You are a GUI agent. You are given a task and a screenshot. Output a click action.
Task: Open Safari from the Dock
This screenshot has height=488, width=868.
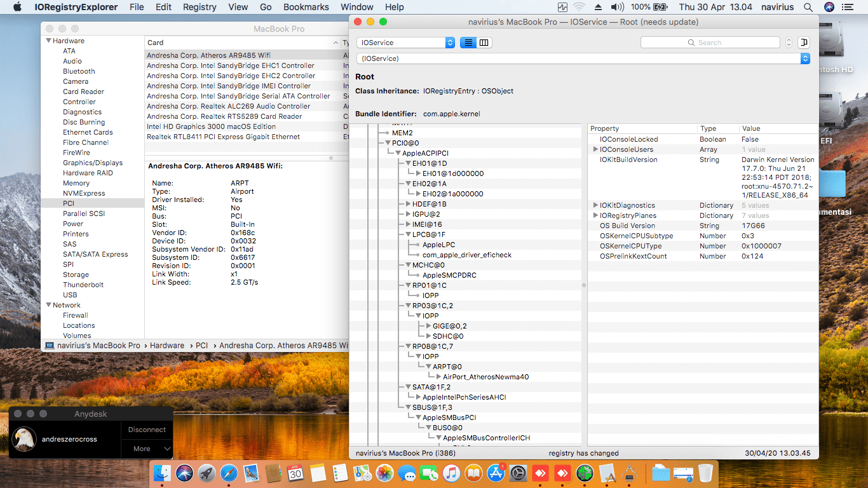[x=228, y=473]
